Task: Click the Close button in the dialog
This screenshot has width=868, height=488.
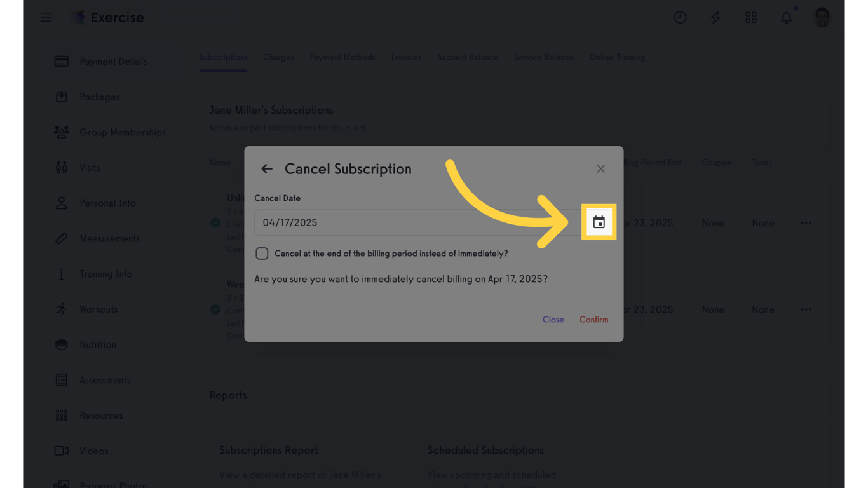Action: click(x=553, y=320)
